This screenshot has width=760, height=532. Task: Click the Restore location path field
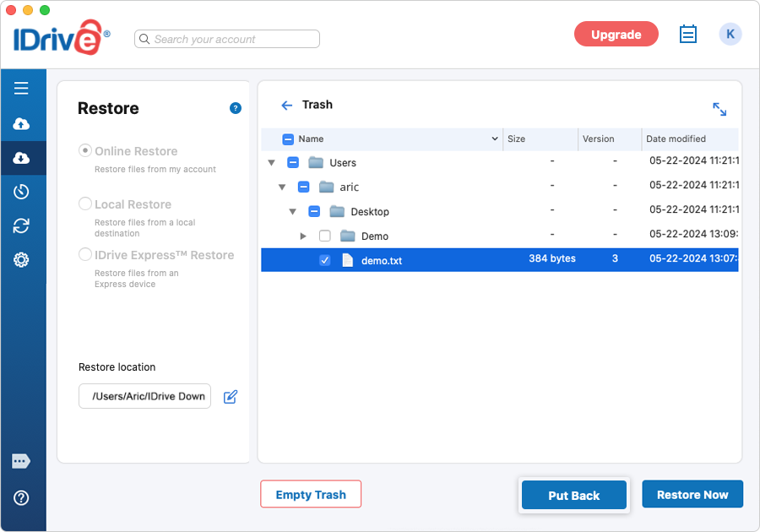tap(145, 396)
